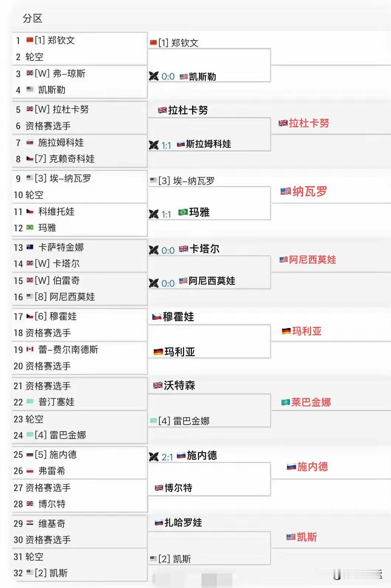The width and height of the screenshot is (391, 588).
Task: Select [7] 克赖奇科娃 in row 8
Action: point(65,159)
